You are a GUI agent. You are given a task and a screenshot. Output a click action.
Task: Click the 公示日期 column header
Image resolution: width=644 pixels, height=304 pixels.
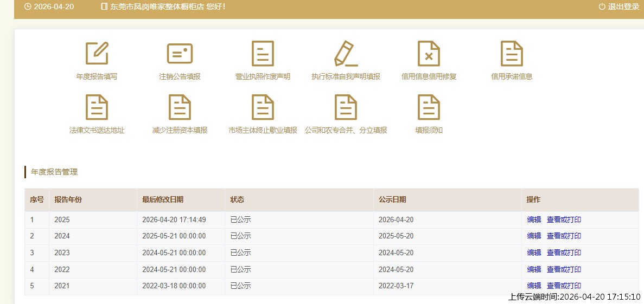pyautogui.click(x=392, y=199)
